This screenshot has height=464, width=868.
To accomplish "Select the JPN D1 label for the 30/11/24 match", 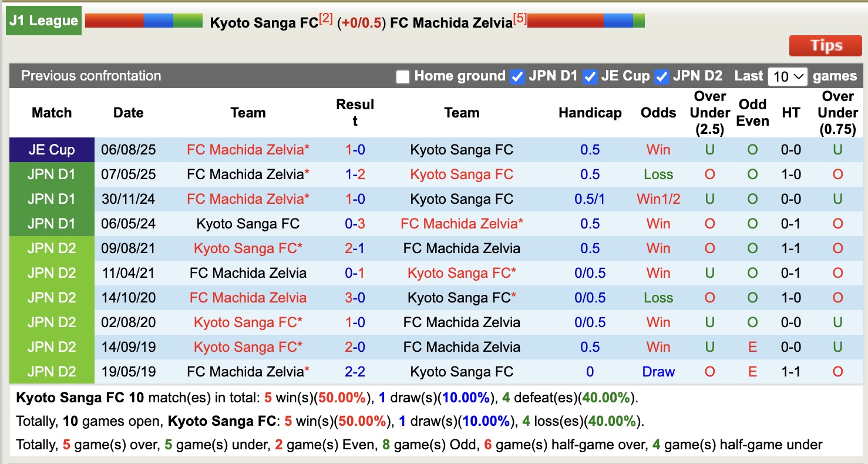I will pos(51,199).
